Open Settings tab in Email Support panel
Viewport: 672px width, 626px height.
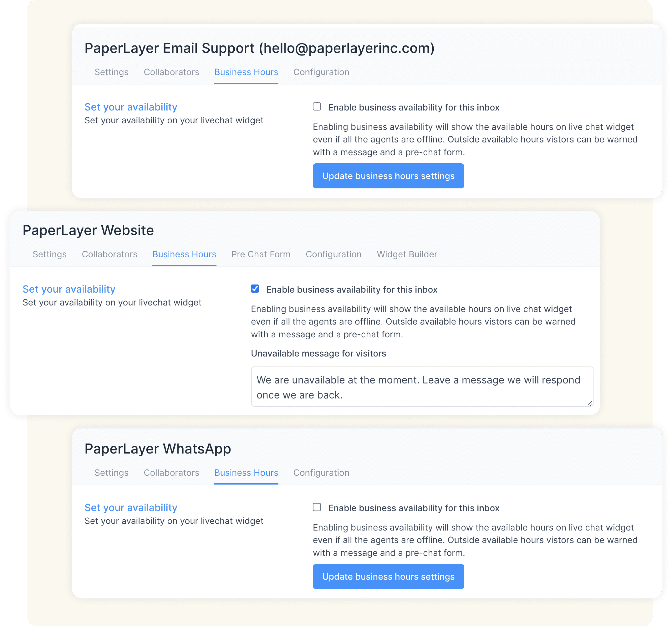(x=111, y=72)
